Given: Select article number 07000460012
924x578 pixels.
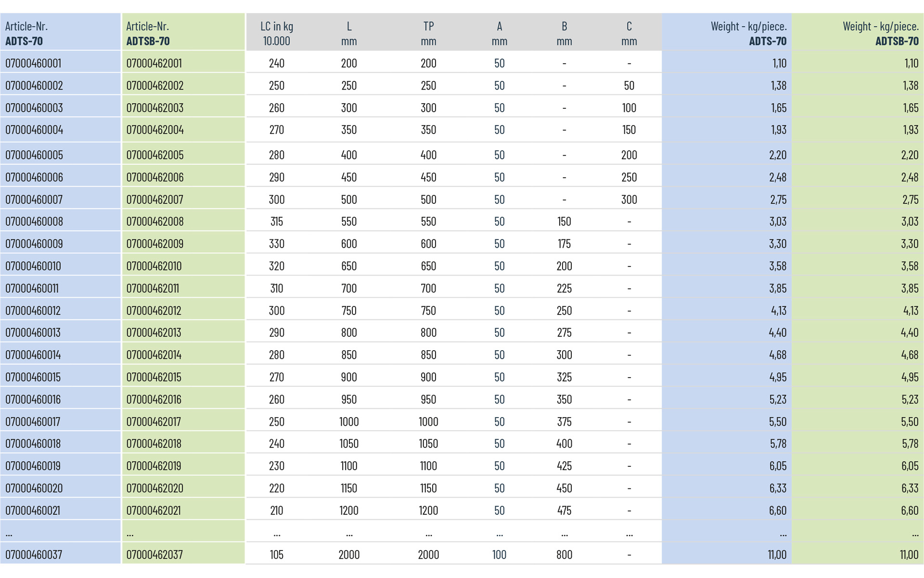Looking at the screenshot, I should point(33,311).
